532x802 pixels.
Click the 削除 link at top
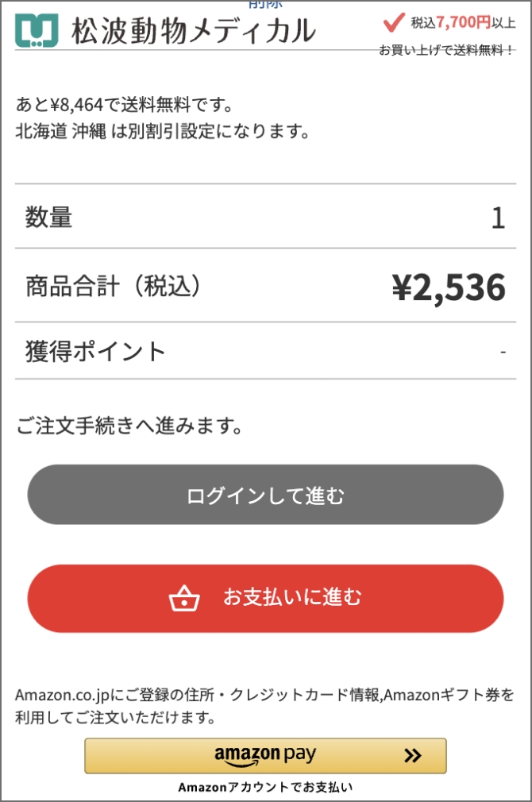point(265,4)
